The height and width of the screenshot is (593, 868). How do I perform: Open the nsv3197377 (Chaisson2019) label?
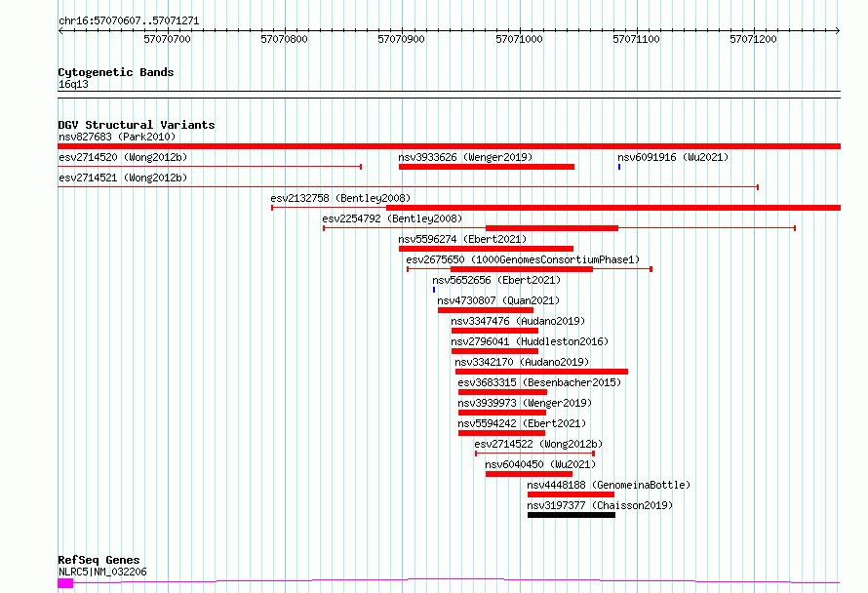click(600, 505)
